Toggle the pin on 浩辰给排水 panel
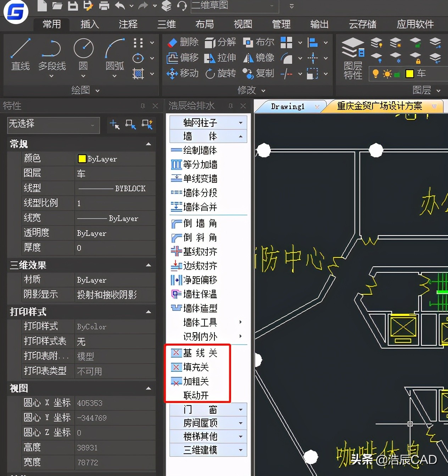 click(x=230, y=106)
